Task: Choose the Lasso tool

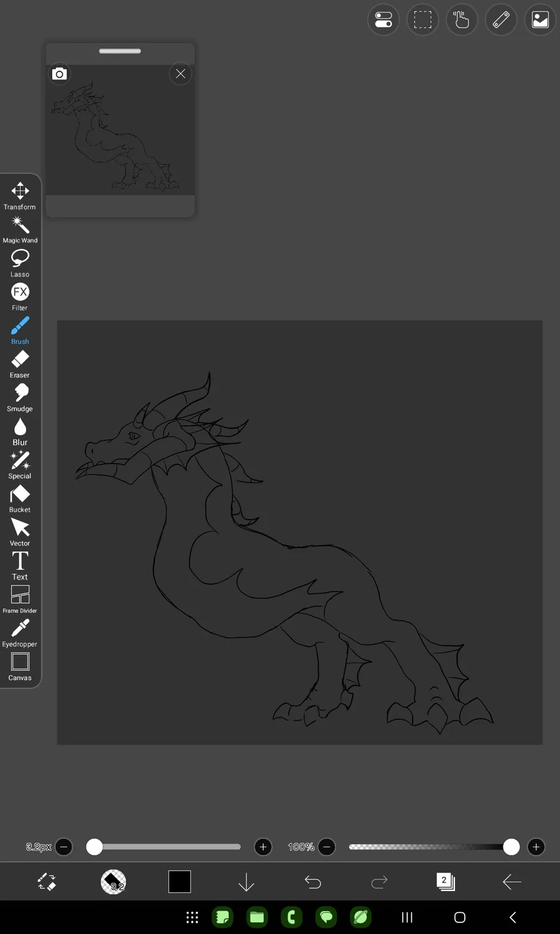Action: click(20, 263)
